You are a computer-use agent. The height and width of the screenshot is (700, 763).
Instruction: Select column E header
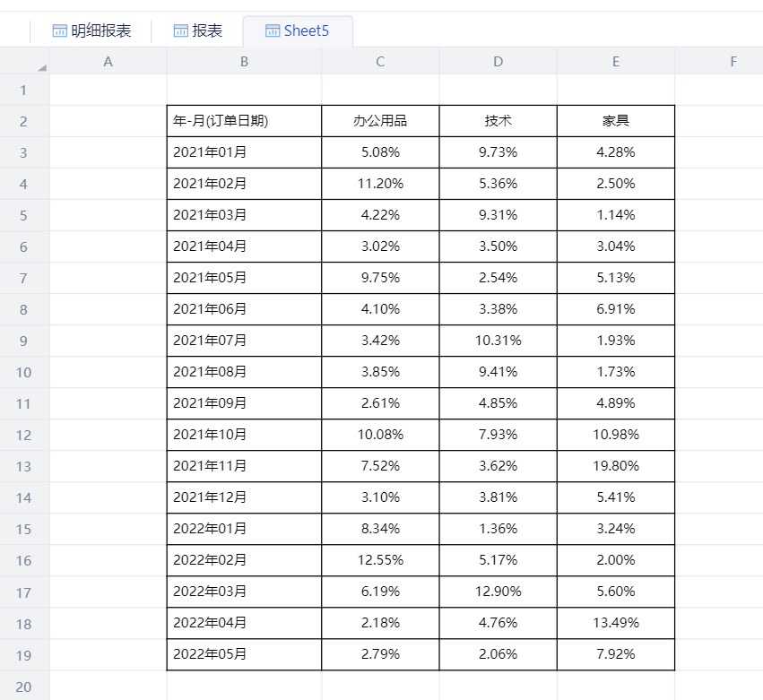[x=616, y=62]
